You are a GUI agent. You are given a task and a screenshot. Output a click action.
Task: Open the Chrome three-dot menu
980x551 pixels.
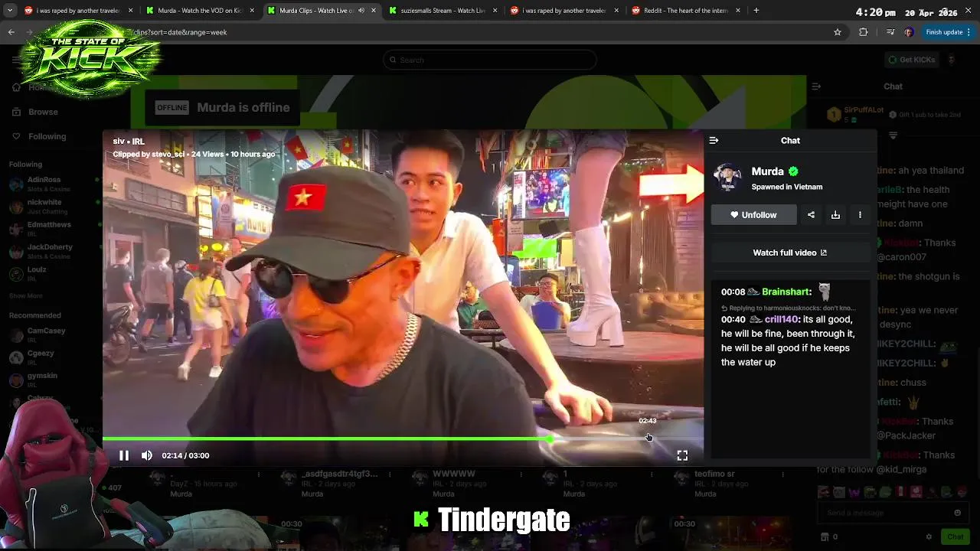click(969, 32)
